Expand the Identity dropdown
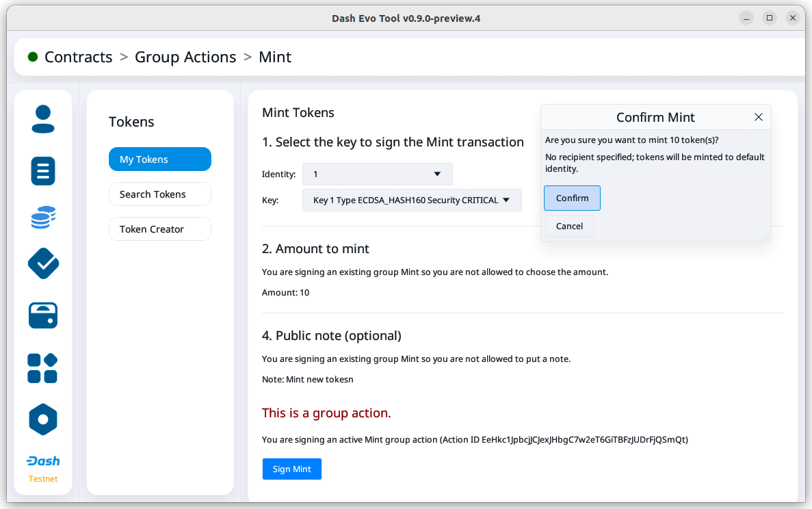812x509 pixels. click(x=377, y=174)
